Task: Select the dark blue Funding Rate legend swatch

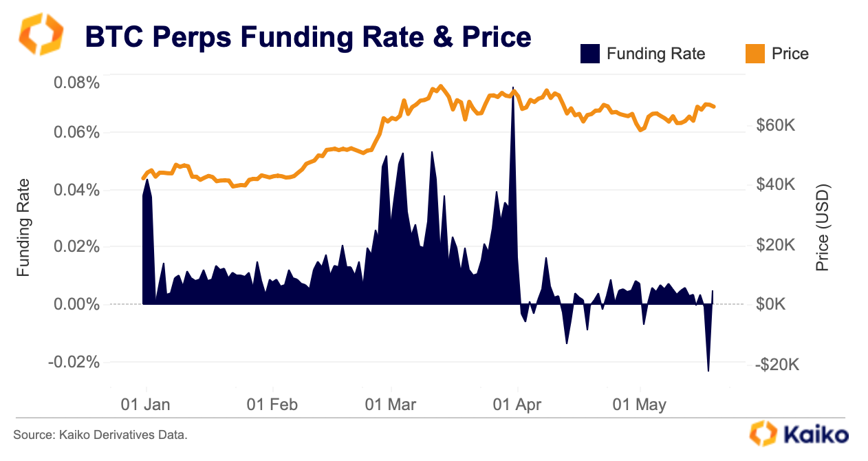Action: (x=590, y=54)
